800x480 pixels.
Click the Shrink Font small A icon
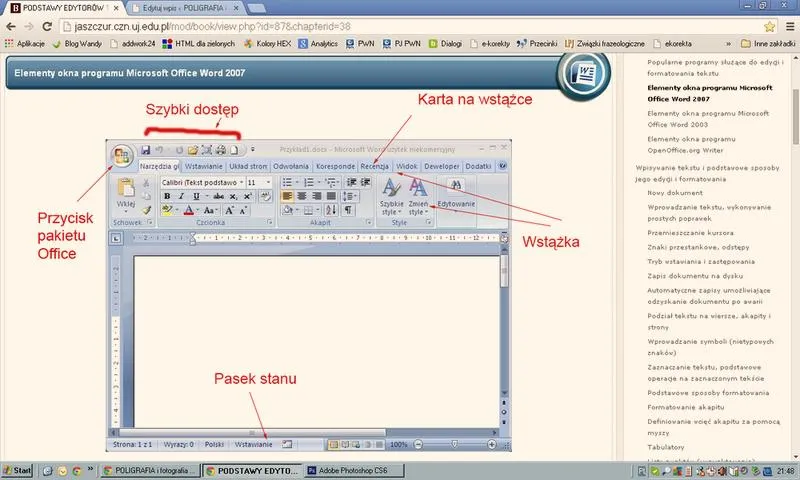(243, 210)
